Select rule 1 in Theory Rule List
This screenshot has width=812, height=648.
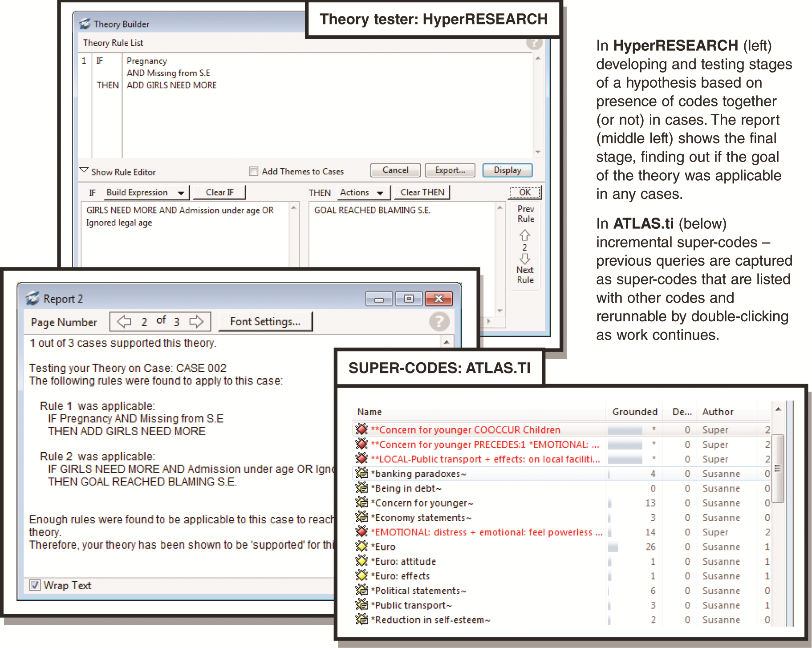(306, 73)
